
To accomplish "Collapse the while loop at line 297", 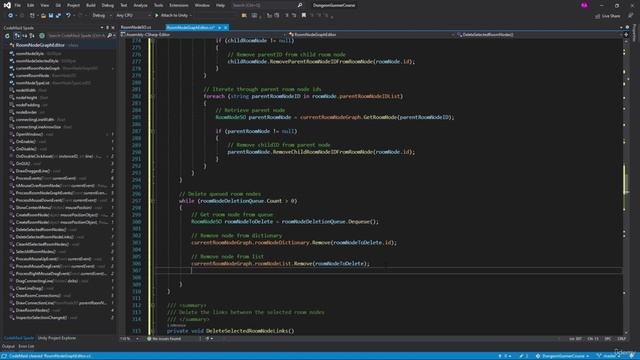I will click(x=153, y=201).
